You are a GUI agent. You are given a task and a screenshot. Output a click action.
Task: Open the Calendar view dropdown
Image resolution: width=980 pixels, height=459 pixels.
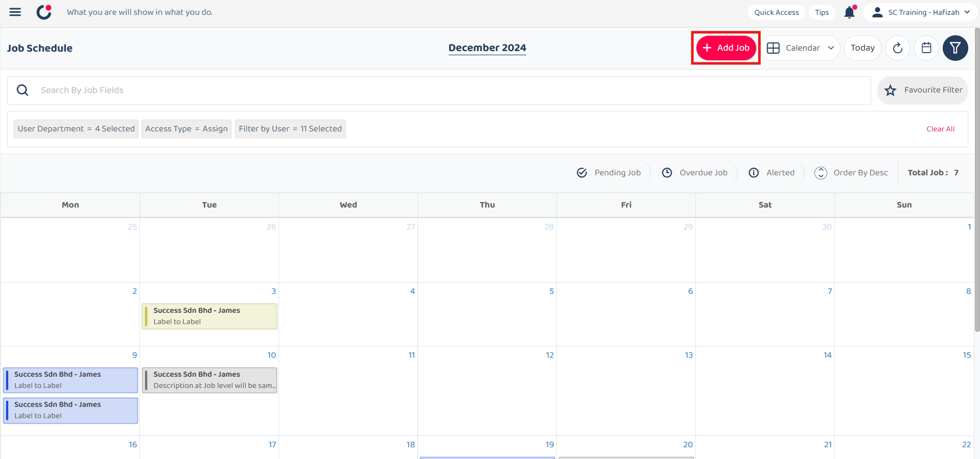point(801,48)
